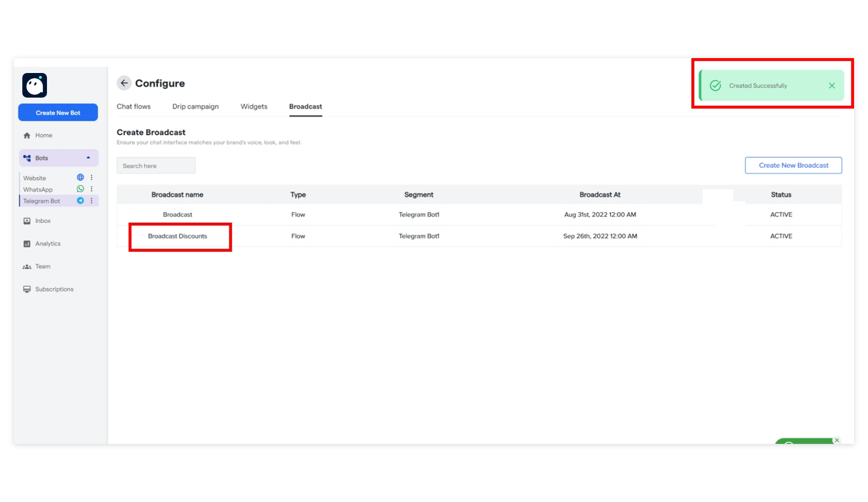Click the Broadcast name column header
Screen dimensions: 868x502
tap(177, 195)
